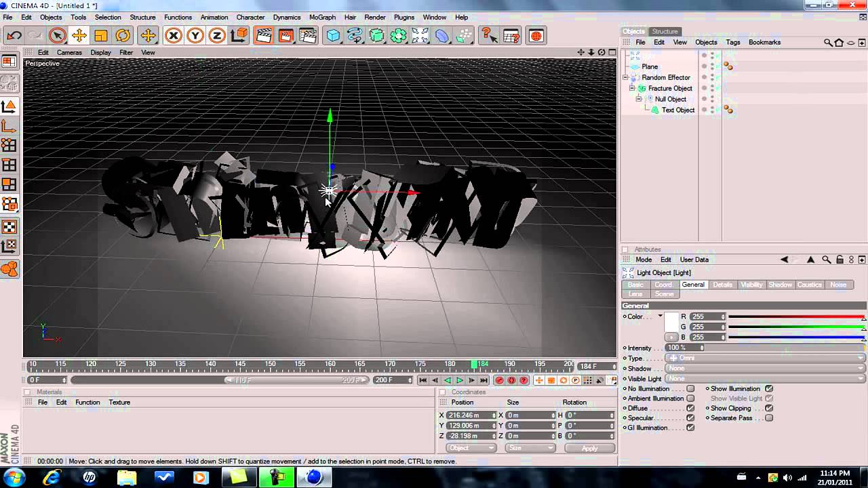This screenshot has width=868, height=488.
Task: Toggle Y axis lock
Action: tap(195, 36)
